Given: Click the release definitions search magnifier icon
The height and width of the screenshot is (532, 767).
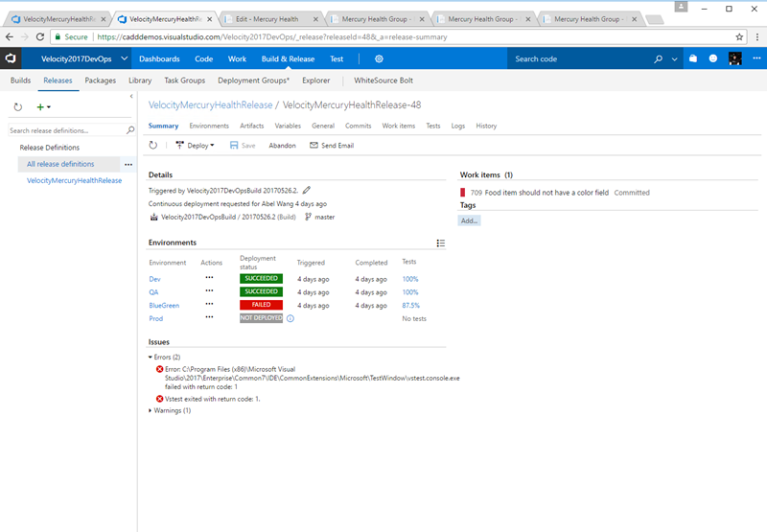Looking at the screenshot, I should (x=130, y=130).
